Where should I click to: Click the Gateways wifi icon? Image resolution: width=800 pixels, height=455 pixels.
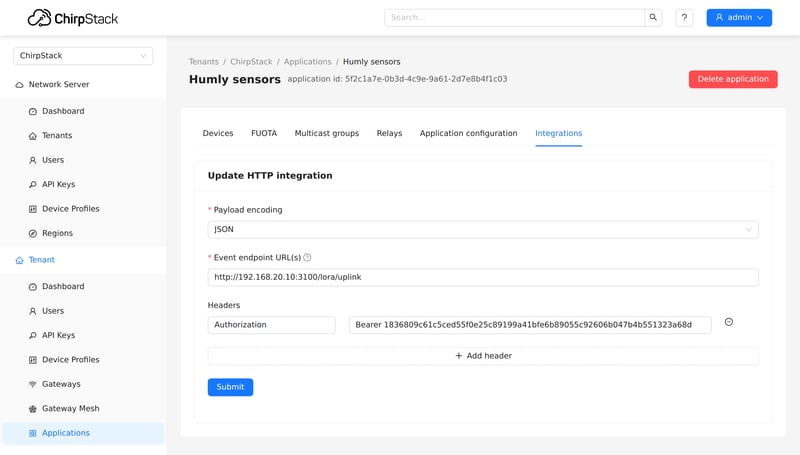[33, 384]
